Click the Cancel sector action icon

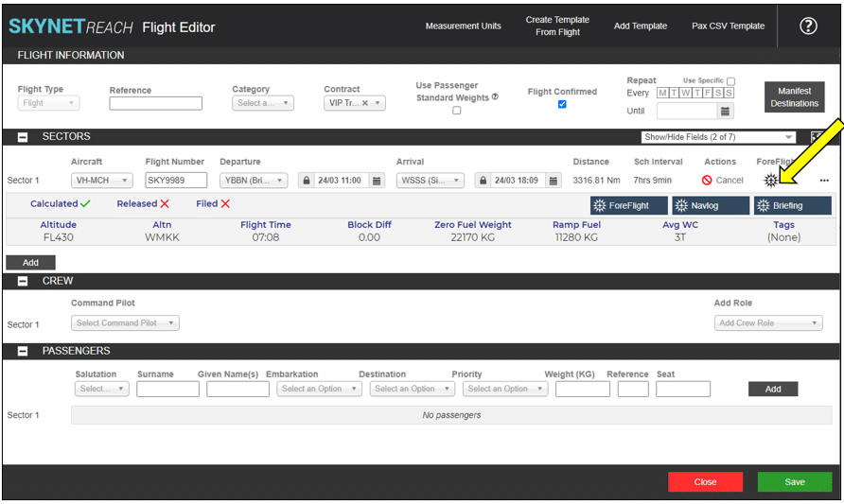[707, 181]
